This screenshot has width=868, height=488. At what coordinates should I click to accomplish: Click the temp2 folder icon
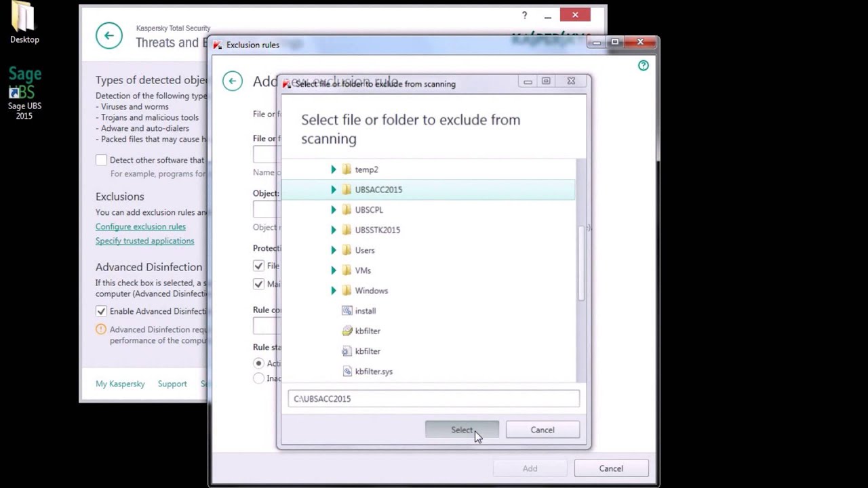pyautogui.click(x=347, y=169)
